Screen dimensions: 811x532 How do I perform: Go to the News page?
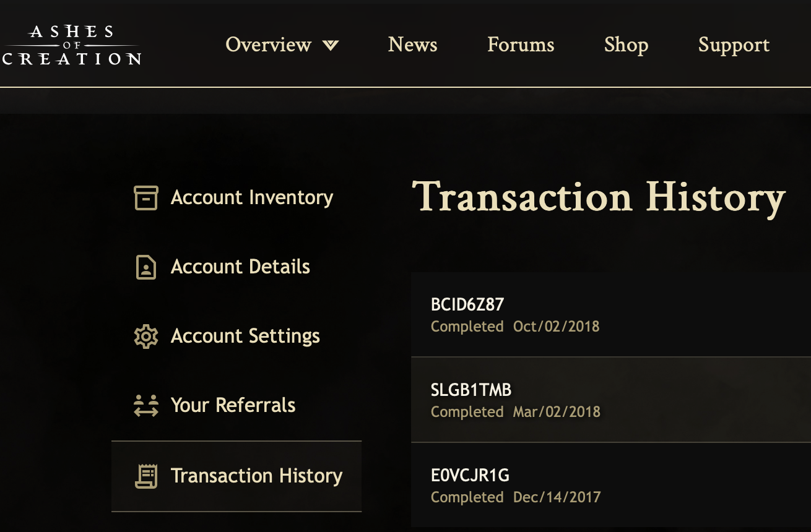point(412,45)
